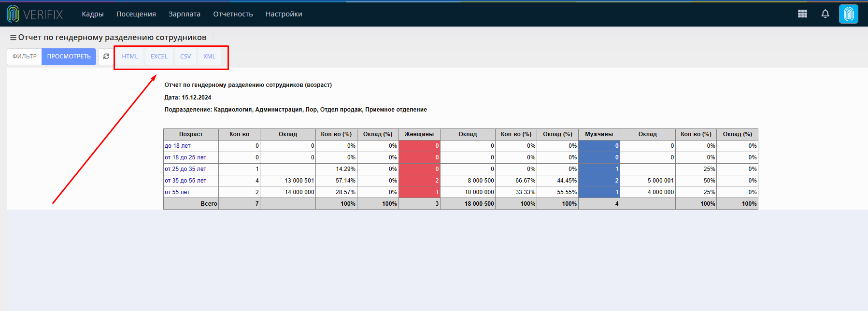The image size is (868, 311).
Task: Open the 'до 18 лет' row link
Action: (x=178, y=146)
